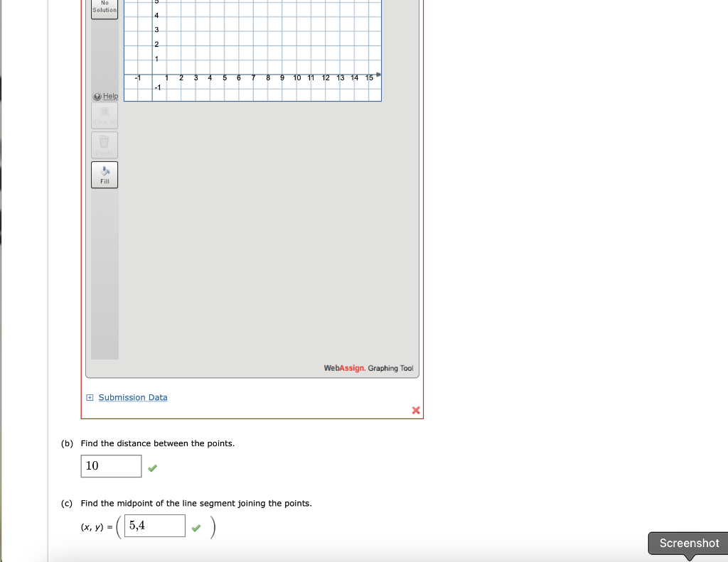Click the pan arrow near 15 on x-axis
Viewport: 728px width, 562px height.
point(378,73)
